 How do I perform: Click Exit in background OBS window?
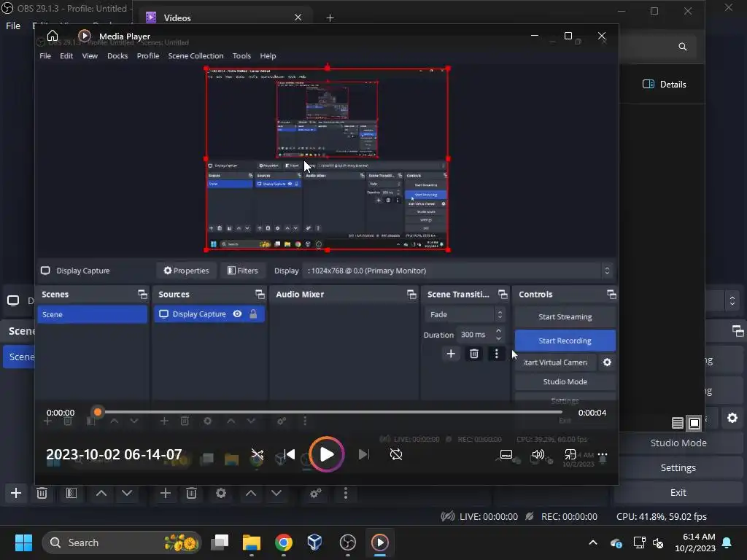[678, 492]
